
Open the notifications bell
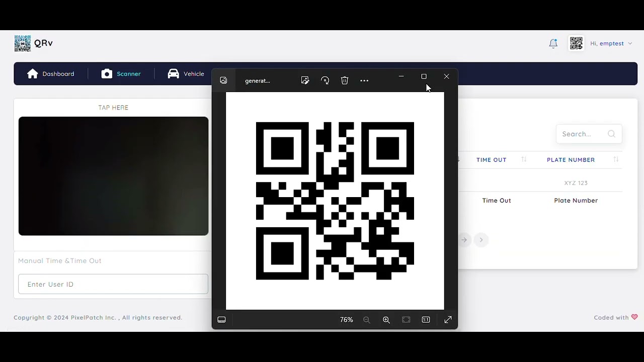pyautogui.click(x=553, y=44)
